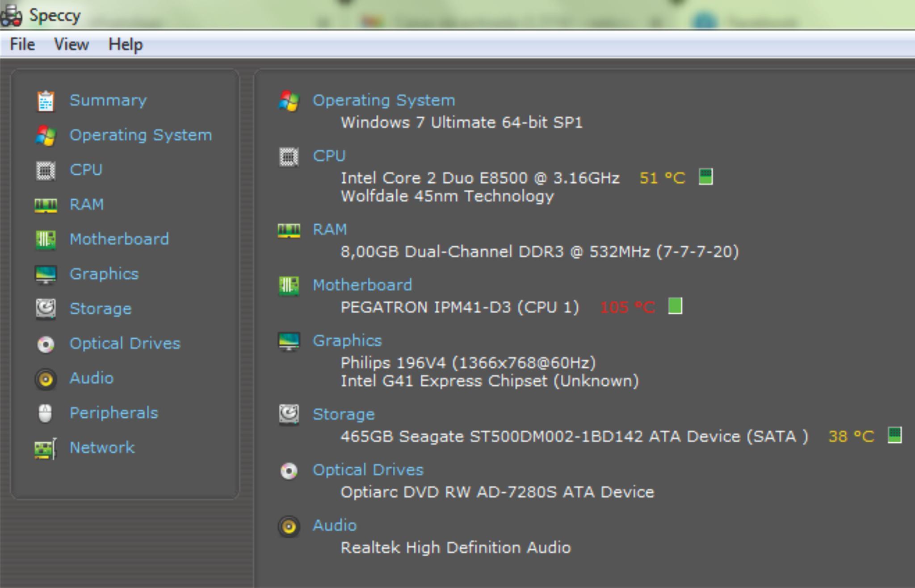Open the Motherboard heading link in summary

click(362, 285)
